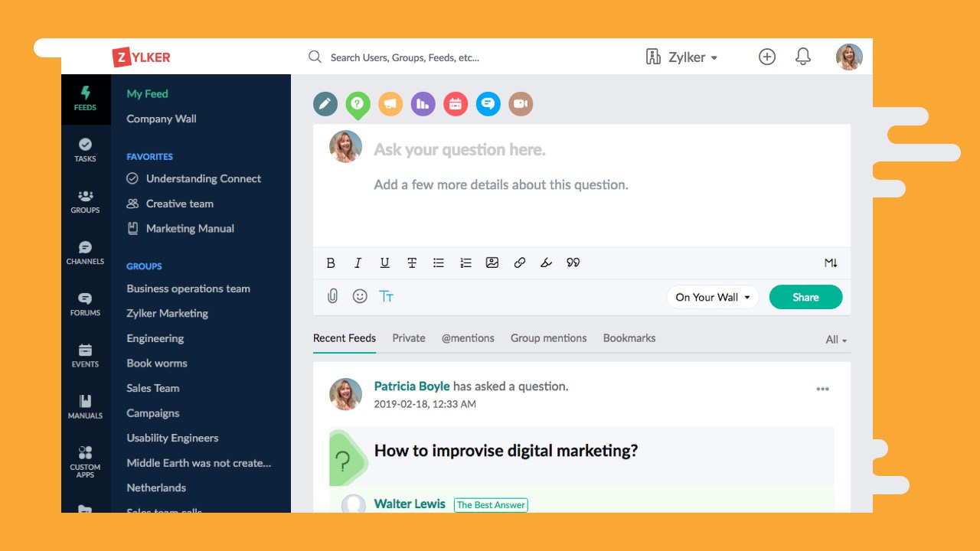Open Manuals from the sidebar

pyautogui.click(x=85, y=406)
